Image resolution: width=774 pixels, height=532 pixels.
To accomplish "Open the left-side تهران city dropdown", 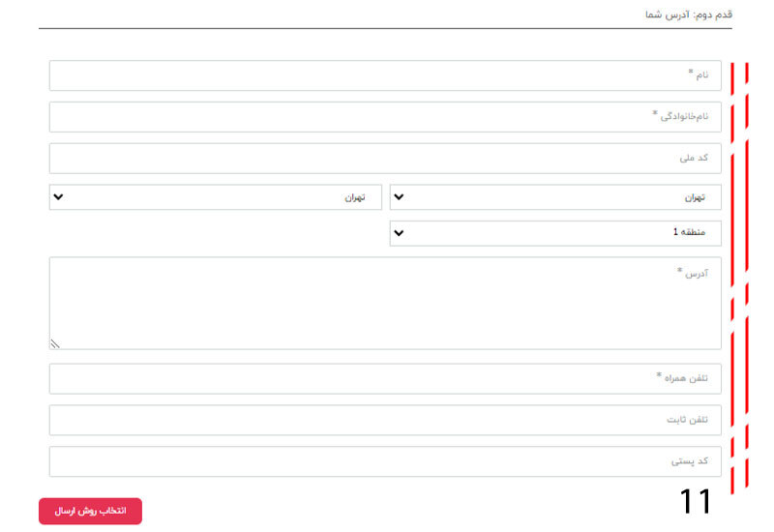I will pyautogui.click(x=215, y=197).
